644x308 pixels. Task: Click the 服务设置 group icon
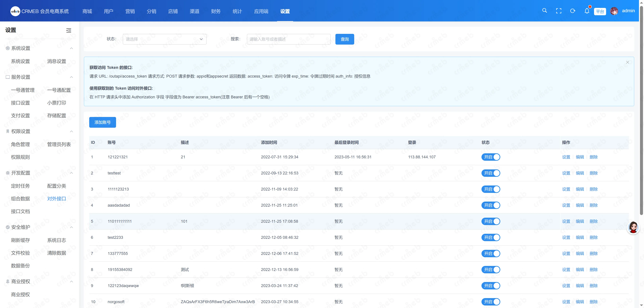(8, 77)
